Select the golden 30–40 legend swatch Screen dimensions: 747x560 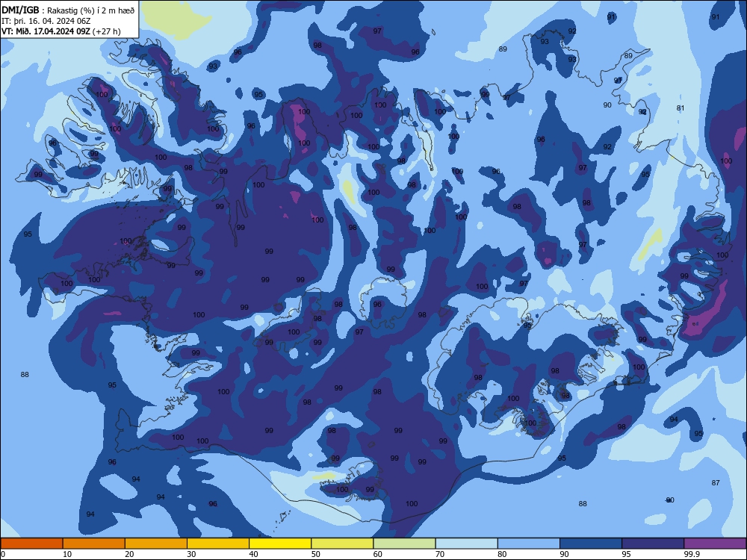tap(218, 544)
